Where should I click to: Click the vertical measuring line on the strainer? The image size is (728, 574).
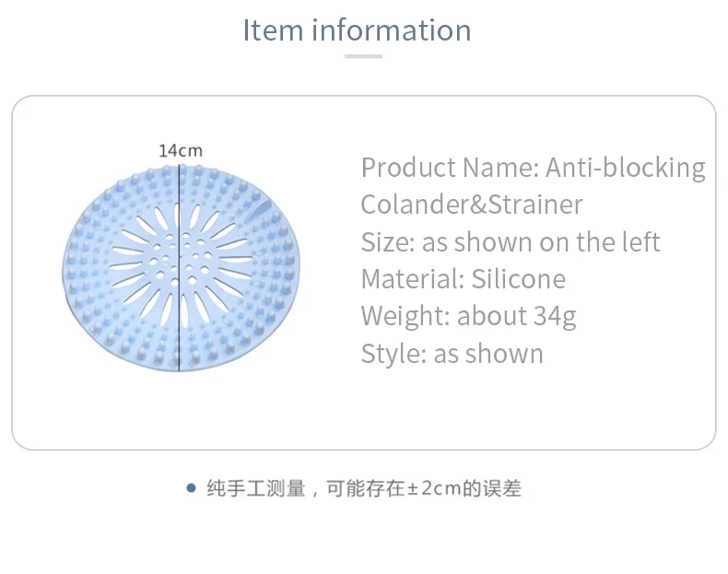(179, 268)
